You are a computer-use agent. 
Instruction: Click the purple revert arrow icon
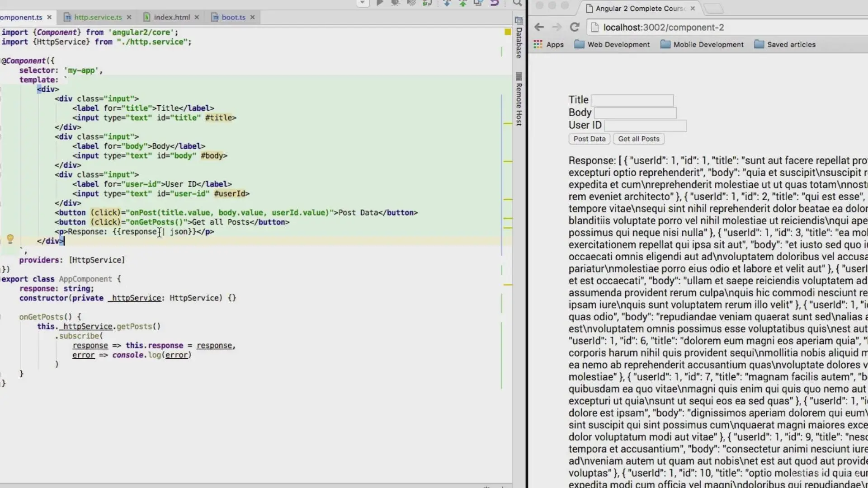[495, 3]
